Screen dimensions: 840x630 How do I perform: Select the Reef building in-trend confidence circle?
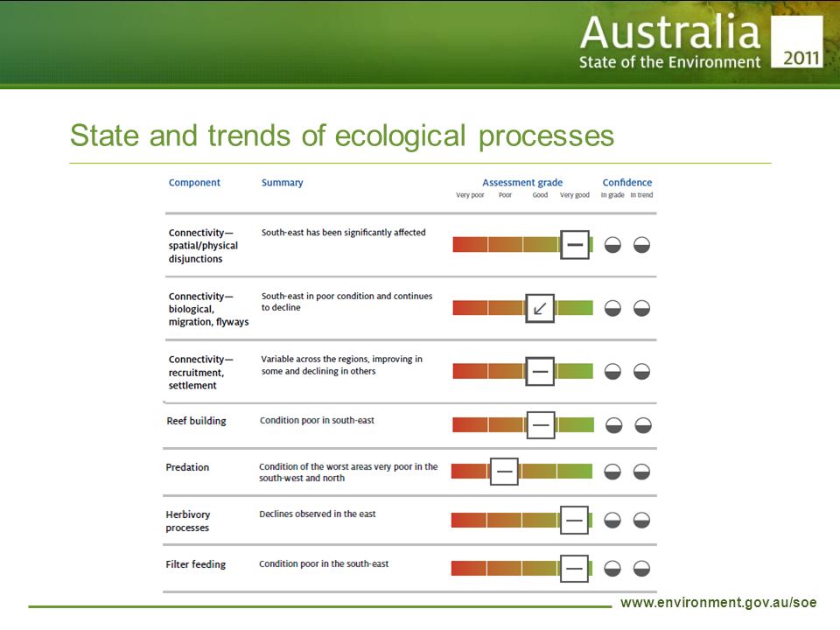[x=643, y=425]
